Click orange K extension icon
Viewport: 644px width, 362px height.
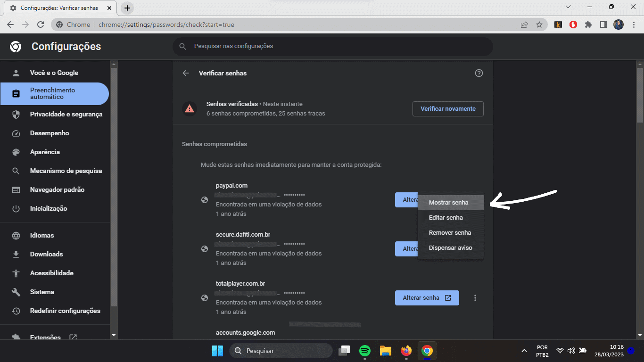pos(558,25)
